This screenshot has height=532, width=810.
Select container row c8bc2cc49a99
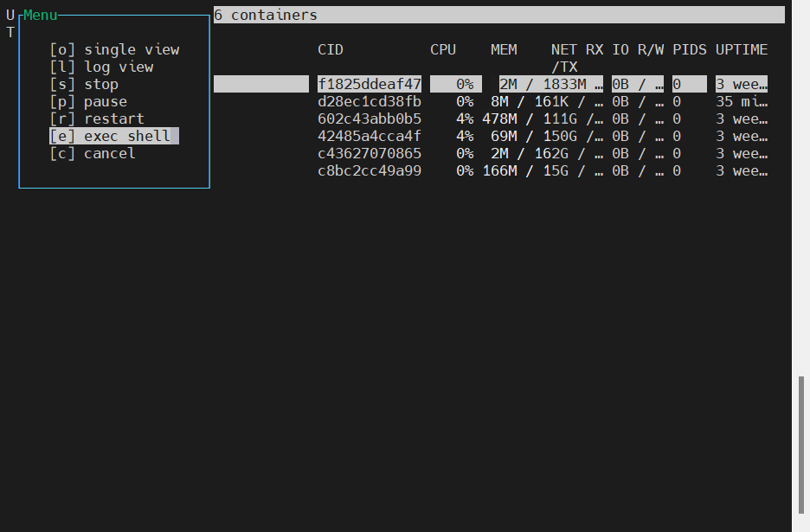tap(370, 170)
